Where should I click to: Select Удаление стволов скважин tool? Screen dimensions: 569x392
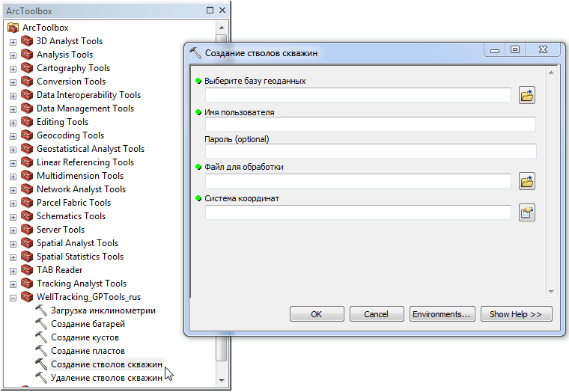[x=106, y=378]
